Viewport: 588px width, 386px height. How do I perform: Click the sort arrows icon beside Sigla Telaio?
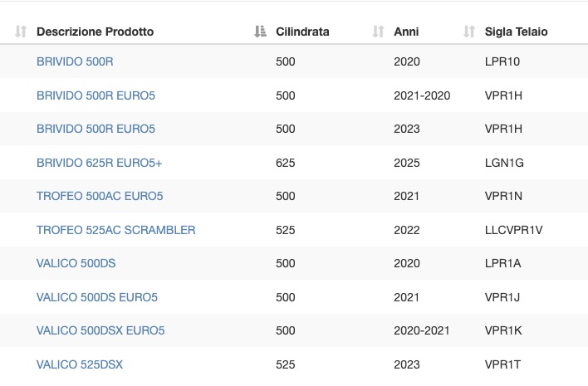[x=469, y=32]
